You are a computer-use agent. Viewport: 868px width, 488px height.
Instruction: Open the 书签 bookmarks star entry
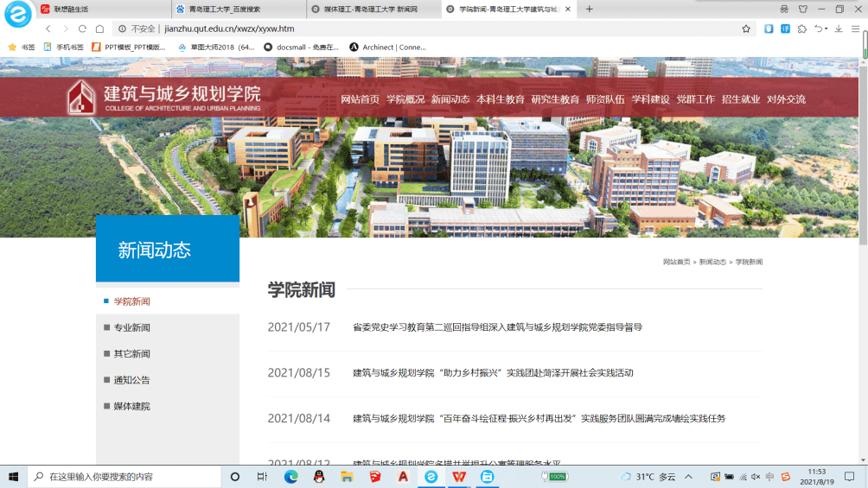(x=22, y=47)
